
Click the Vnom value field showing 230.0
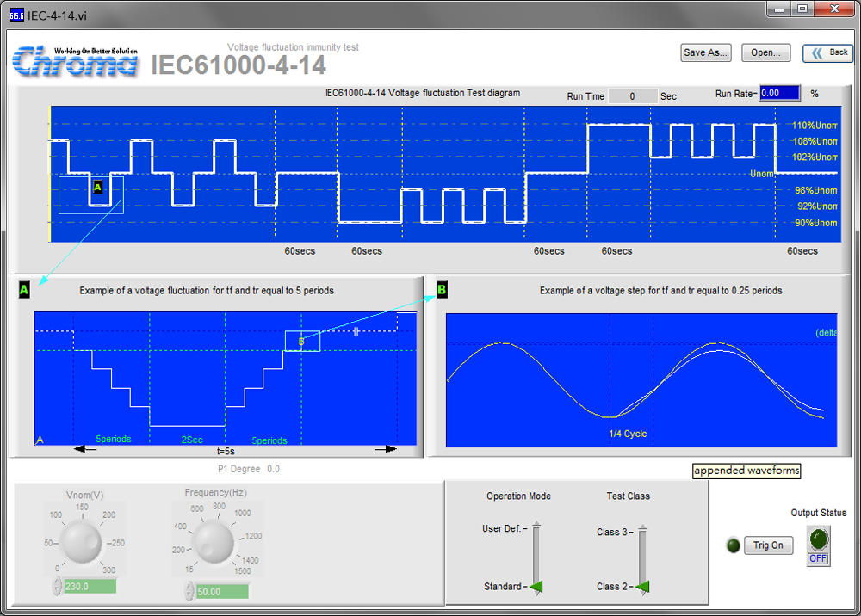coord(90,587)
